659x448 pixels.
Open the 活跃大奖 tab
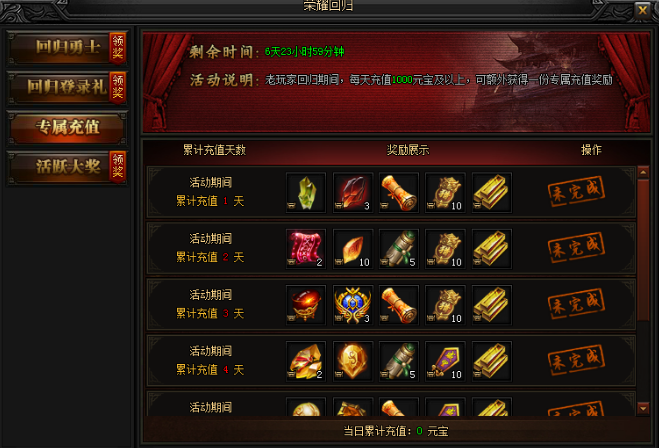tap(67, 167)
